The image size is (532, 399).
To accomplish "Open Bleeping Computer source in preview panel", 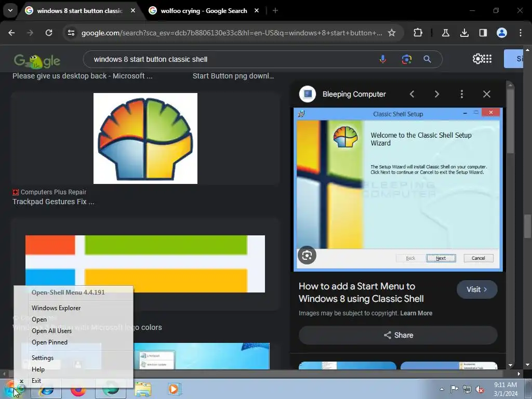I will pos(343,94).
